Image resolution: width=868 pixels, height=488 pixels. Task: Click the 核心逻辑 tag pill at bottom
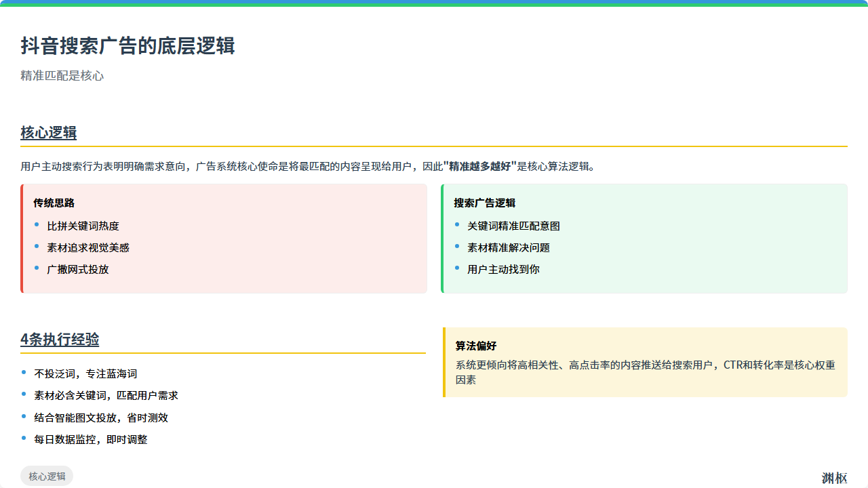coord(47,476)
